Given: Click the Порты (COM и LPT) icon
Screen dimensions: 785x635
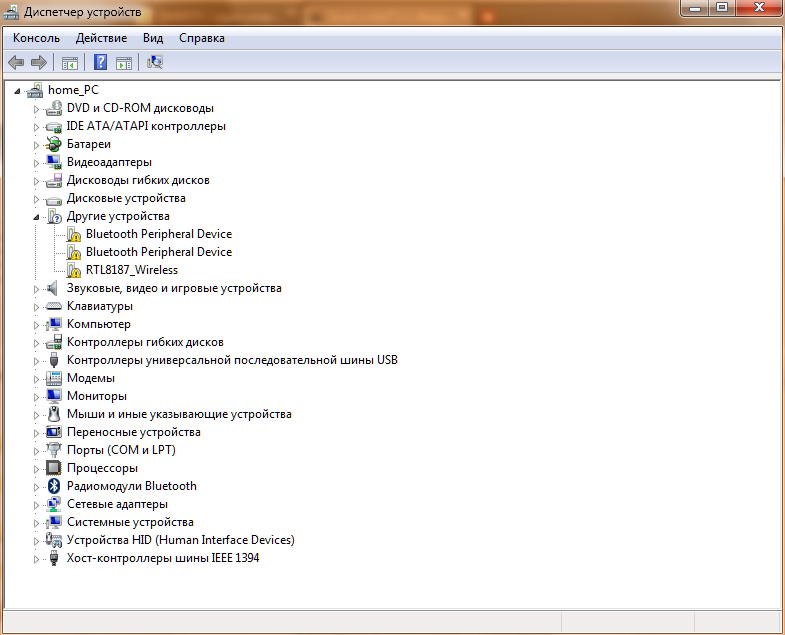Looking at the screenshot, I should point(54,450).
